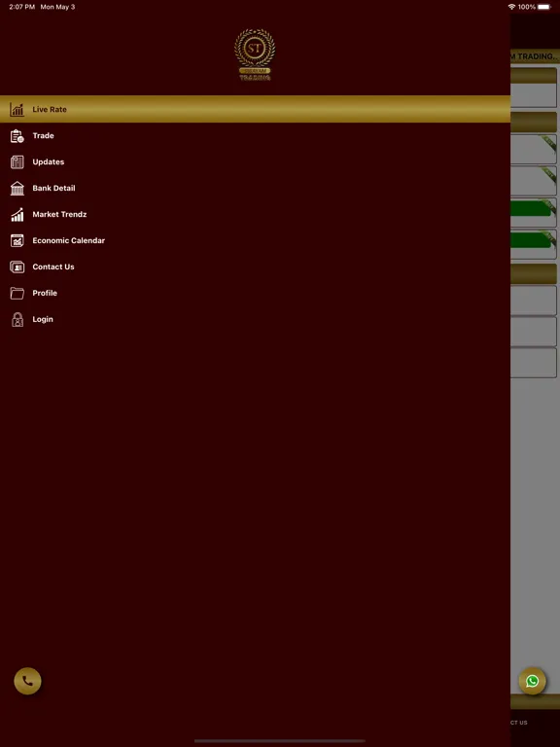The width and height of the screenshot is (560, 747).
Task: Select the Contact Us menu label
Action: pyautogui.click(x=53, y=267)
